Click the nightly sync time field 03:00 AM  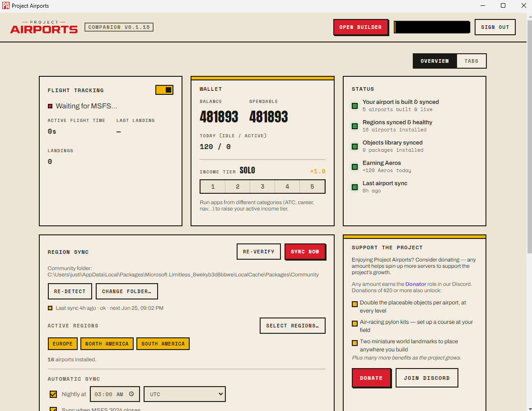(115, 394)
